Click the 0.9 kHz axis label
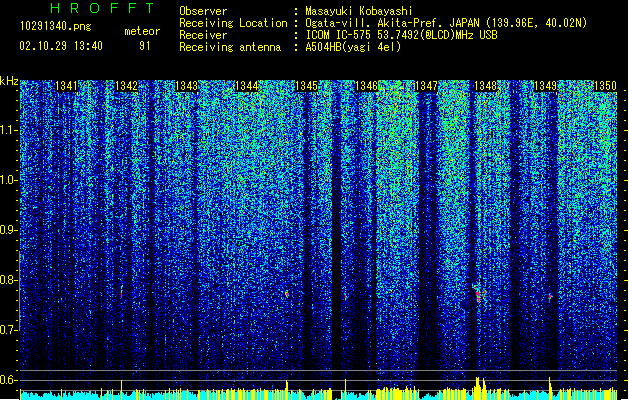629x400 pixels. (x=8, y=230)
